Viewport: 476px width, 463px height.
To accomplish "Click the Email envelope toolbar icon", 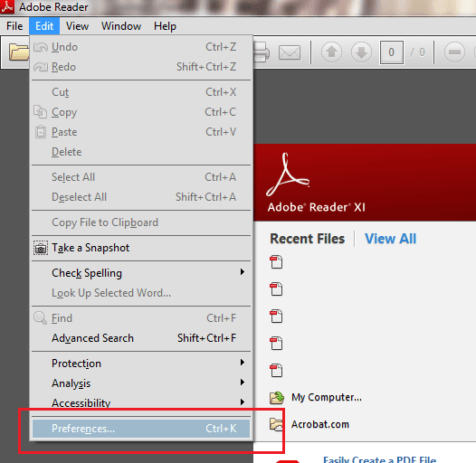I will click(x=290, y=52).
